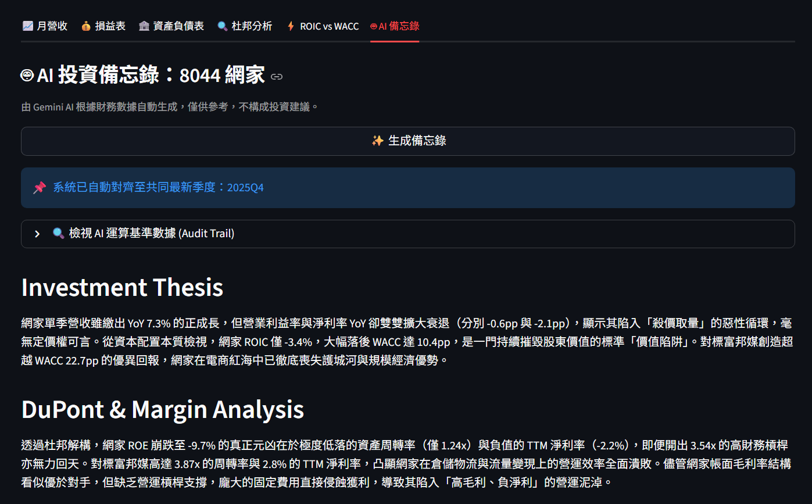Click the pushpin icon in the 2025Q4 notice
Screen dimensions: 812x504
pos(40,187)
